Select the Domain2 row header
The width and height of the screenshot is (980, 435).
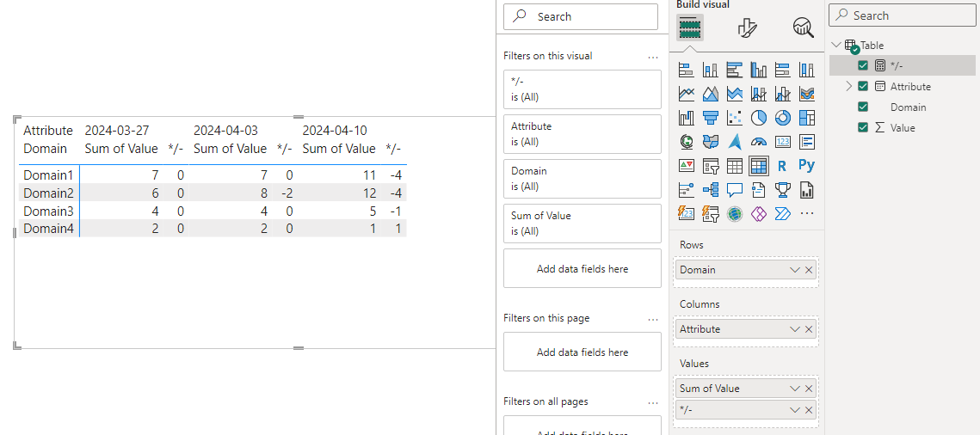[x=49, y=193]
